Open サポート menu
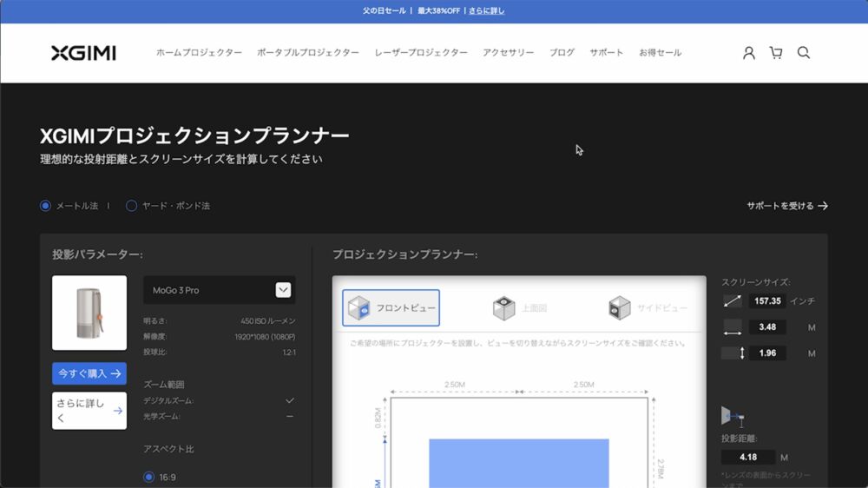Viewport: 868px width, 488px height. [606, 53]
